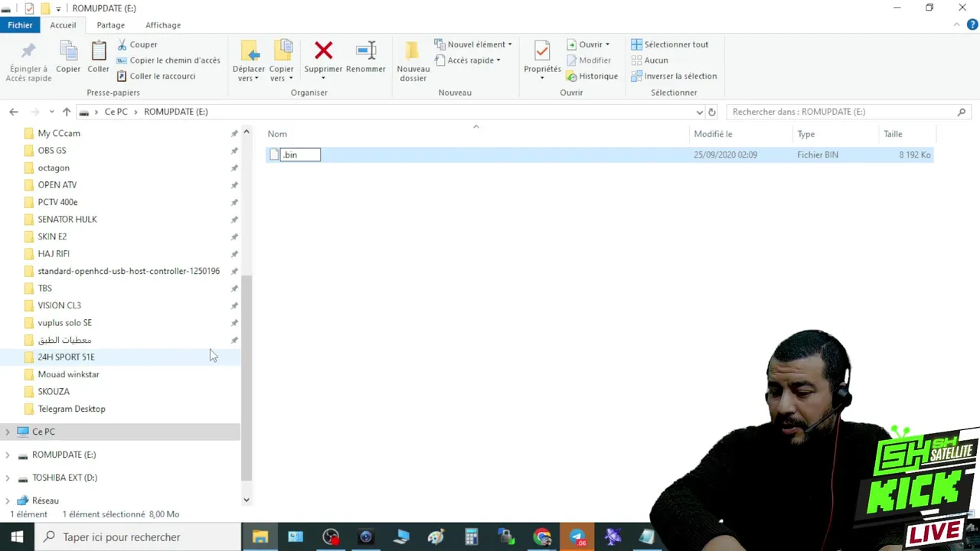Click the Historique icon
This screenshot has height=551, width=980.
click(x=571, y=76)
